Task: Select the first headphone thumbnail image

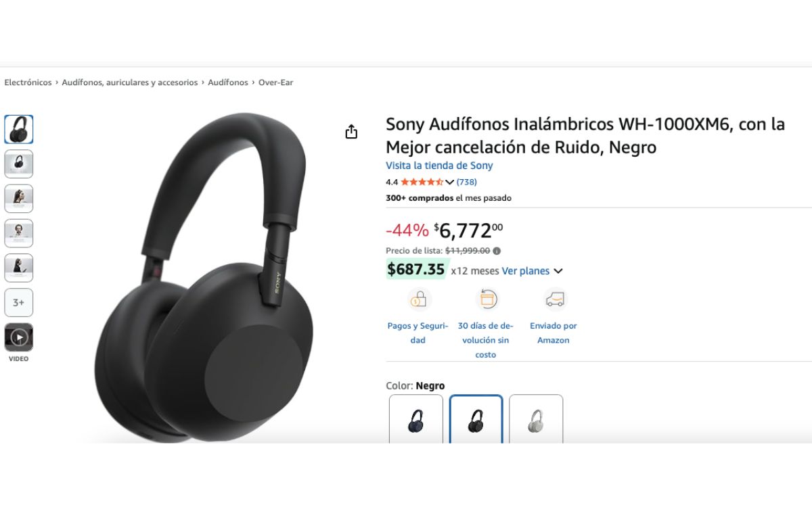Action: click(19, 129)
